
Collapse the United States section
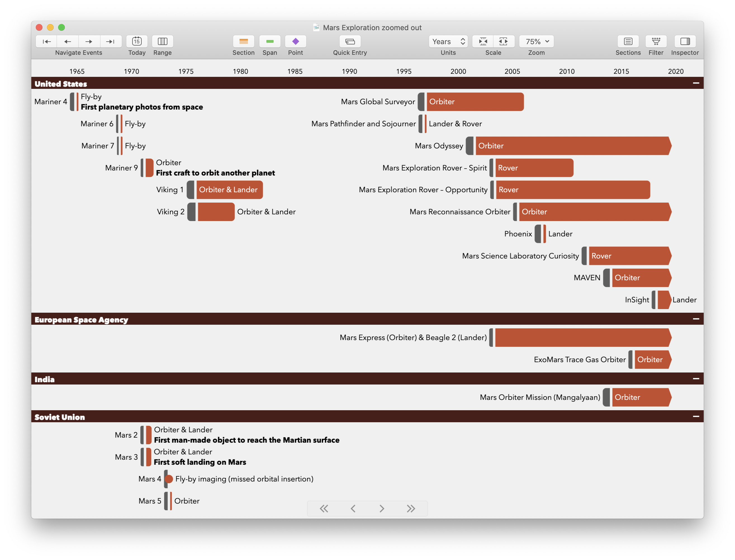click(696, 83)
